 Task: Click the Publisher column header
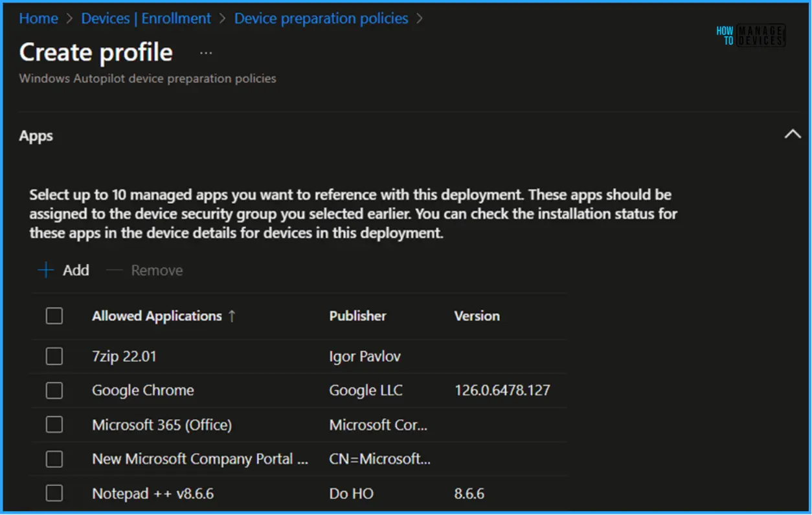click(x=358, y=316)
